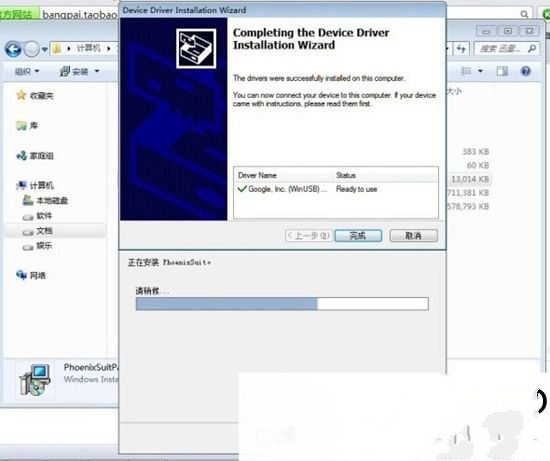Click the PhoenixSuit installation progress bar
The image size is (550, 461).
[282, 304]
